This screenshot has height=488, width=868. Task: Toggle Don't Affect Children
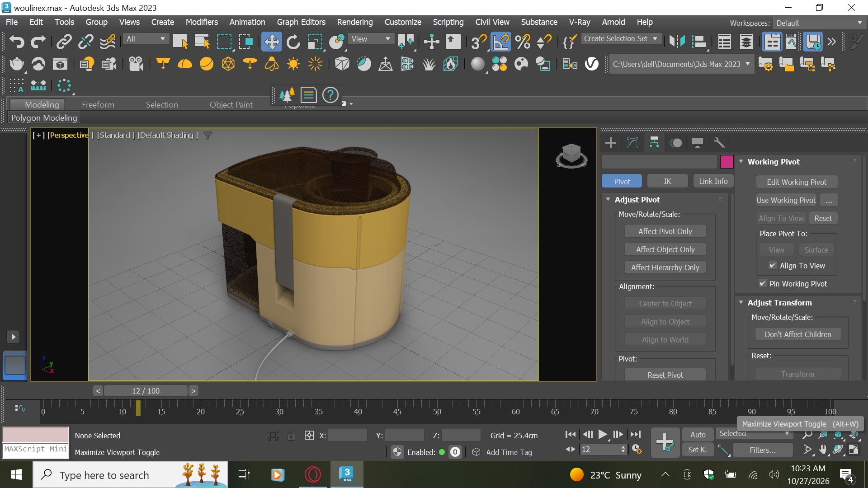tap(797, 334)
